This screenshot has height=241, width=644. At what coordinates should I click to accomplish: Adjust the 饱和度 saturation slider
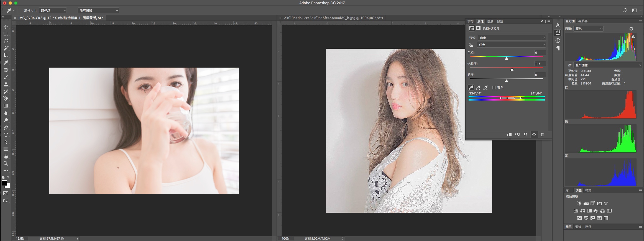click(x=512, y=70)
